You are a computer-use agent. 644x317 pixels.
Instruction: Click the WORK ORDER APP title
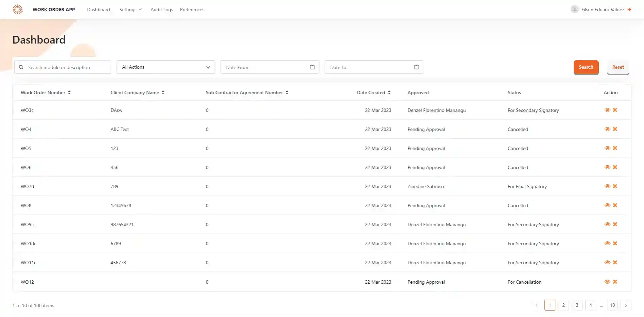point(54,10)
